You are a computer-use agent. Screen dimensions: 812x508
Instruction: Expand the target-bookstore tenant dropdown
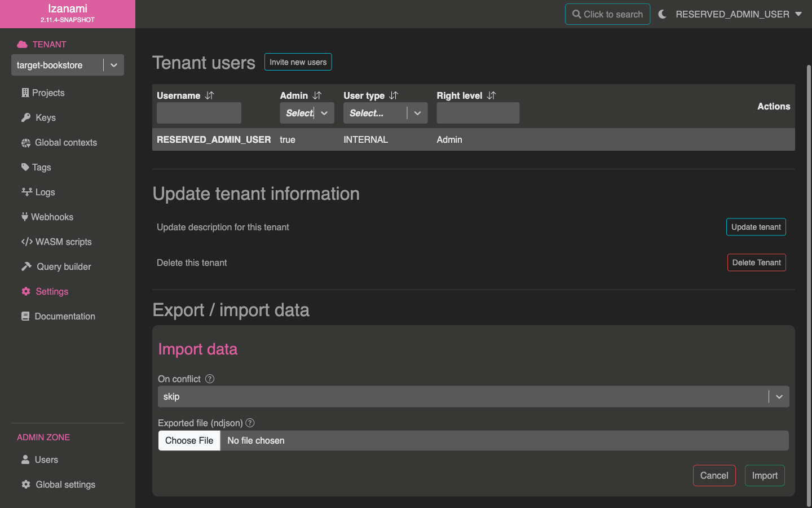[114, 65]
